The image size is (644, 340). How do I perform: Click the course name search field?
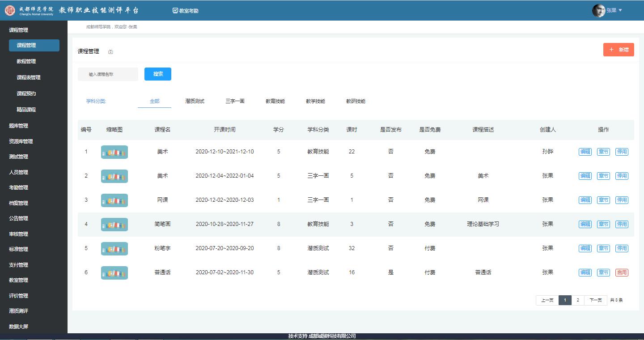(x=108, y=74)
